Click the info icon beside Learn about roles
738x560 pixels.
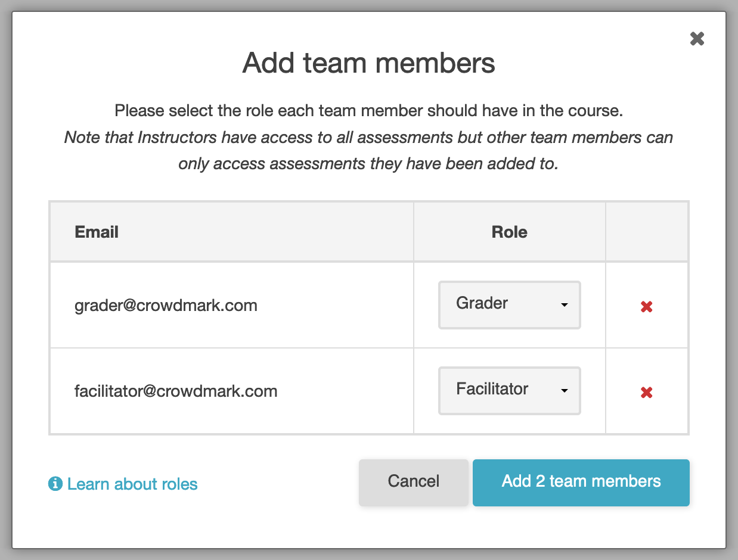(55, 484)
